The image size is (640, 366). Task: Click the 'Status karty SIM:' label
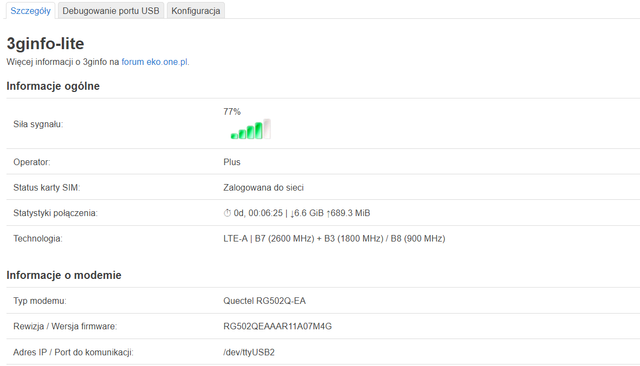tap(47, 188)
